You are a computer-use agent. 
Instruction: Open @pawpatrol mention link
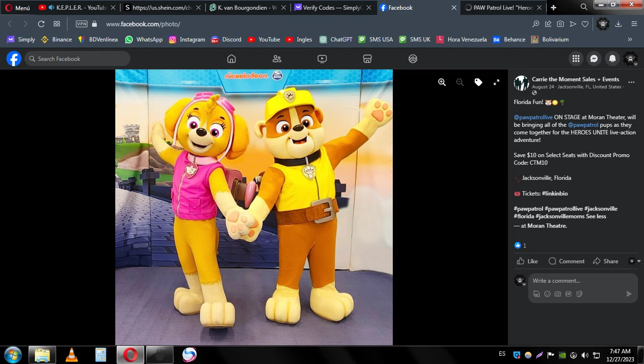[x=583, y=125]
